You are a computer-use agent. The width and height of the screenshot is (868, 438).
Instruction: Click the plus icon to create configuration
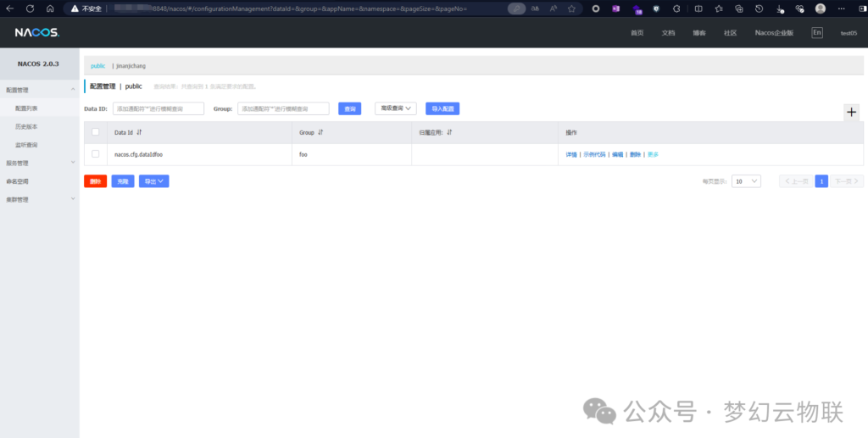[x=851, y=113]
